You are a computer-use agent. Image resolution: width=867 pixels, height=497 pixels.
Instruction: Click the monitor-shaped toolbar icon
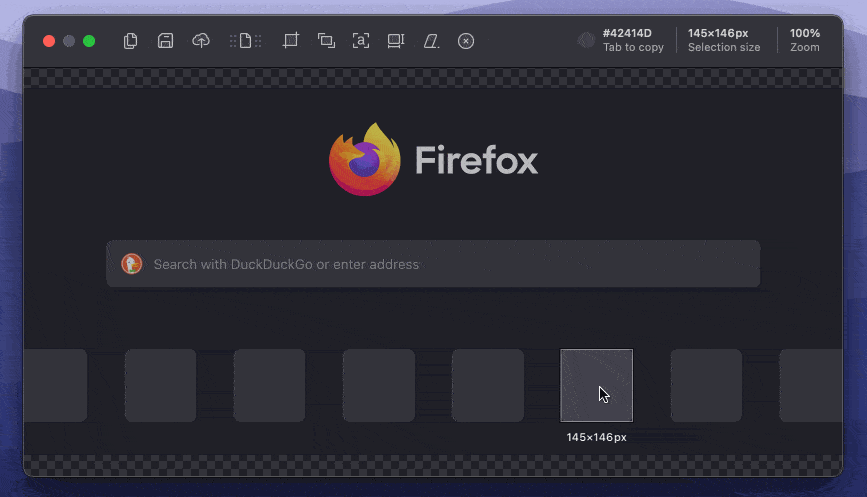(x=396, y=41)
